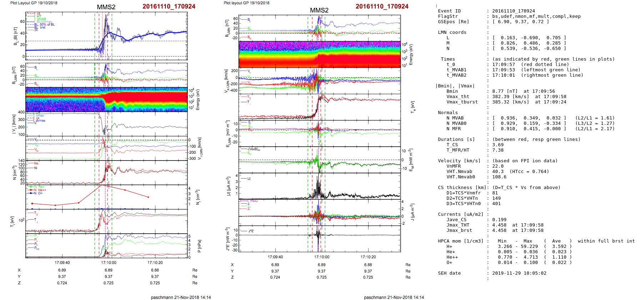
Task: Click the MMS2 title above the left plot
Action: click(106, 7)
